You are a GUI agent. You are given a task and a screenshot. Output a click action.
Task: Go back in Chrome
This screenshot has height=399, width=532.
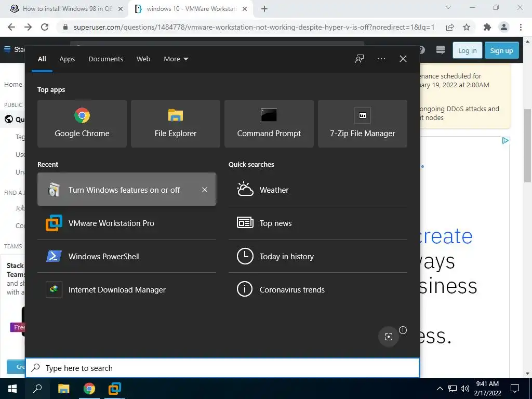(x=11, y=27)
